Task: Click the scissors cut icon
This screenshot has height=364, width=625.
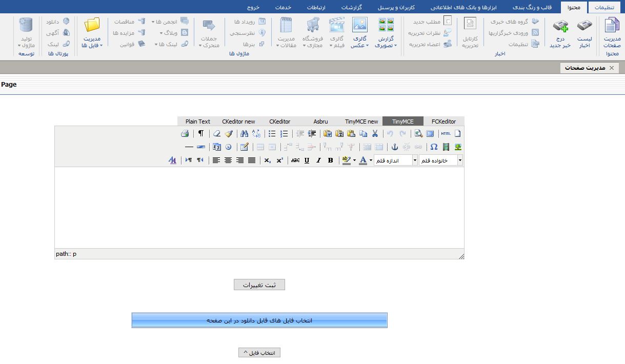Action: tap(375, 134)
